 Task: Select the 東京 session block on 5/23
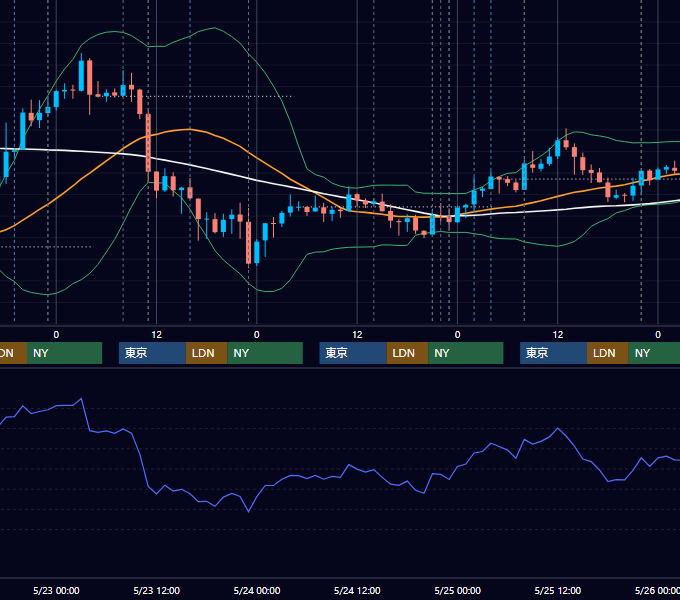point(152,353)
